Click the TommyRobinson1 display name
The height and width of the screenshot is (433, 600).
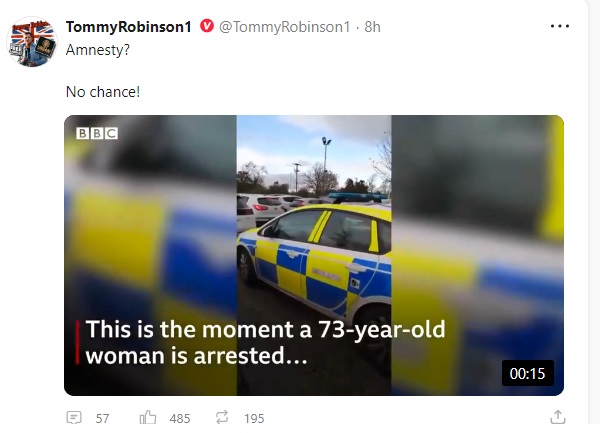(x=129, y=27)
